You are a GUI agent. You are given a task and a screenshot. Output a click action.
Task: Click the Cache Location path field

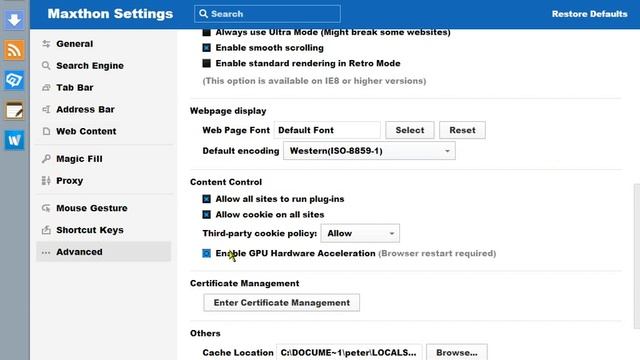[x=349, y=352]
